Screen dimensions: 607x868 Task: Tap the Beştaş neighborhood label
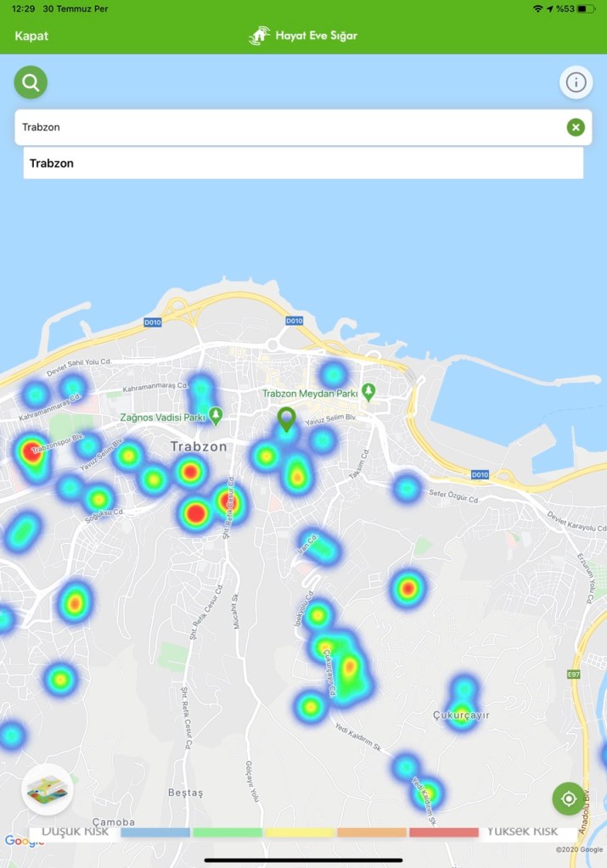point(186,792)
